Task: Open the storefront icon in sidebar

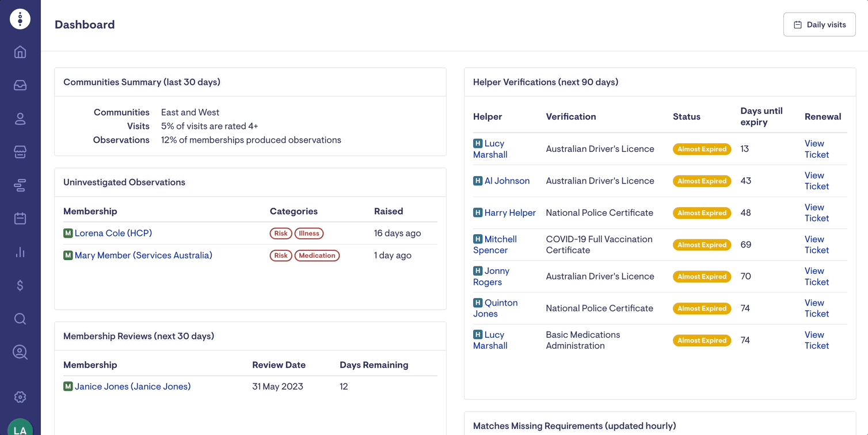Action: click(20, 152)
